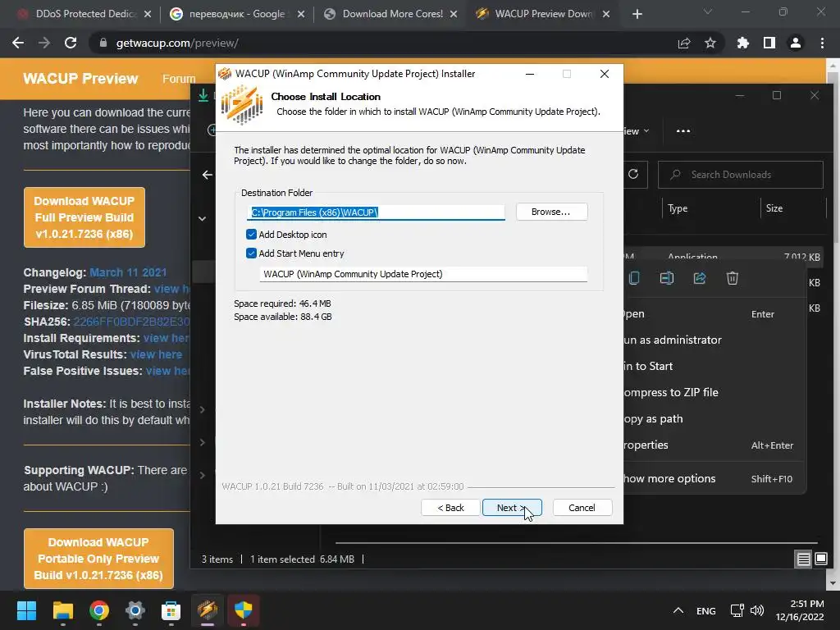840x630 pixels.
Task: Open the March 11 2021 changelog link
Action: point(128,272)
